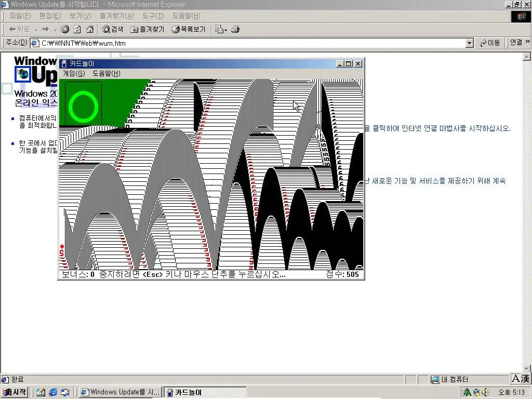This screenshot has height=399, width=532.
Task: Stop page loading with the Stop icon
Action: point(65,30)
